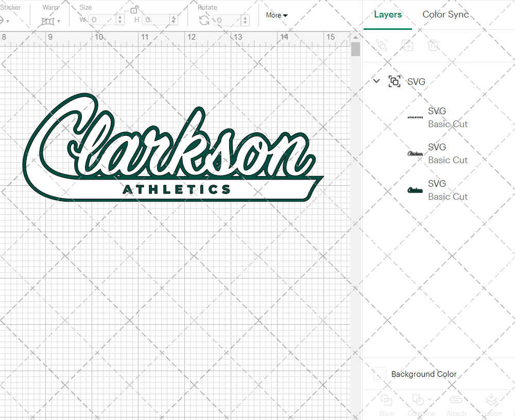Viewport: 515px width, 420px height.
Task: Click the lightning bolt beside the height field
Action: pos(174,20)
